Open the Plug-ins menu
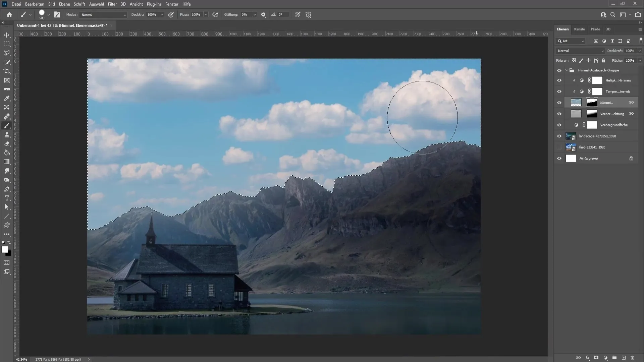Viewport: 644px width, 362px height. (154, 4)
